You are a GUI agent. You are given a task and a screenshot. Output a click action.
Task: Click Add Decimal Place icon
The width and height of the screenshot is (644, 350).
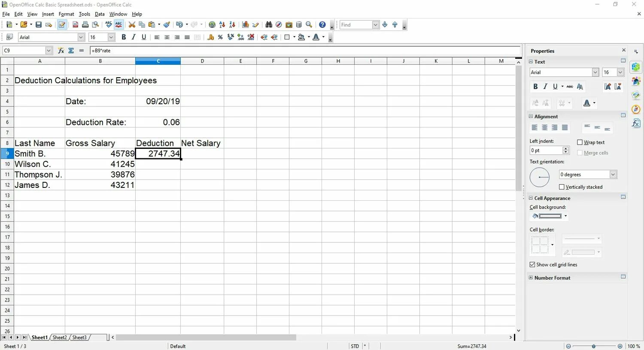click(x=241, y=37)
